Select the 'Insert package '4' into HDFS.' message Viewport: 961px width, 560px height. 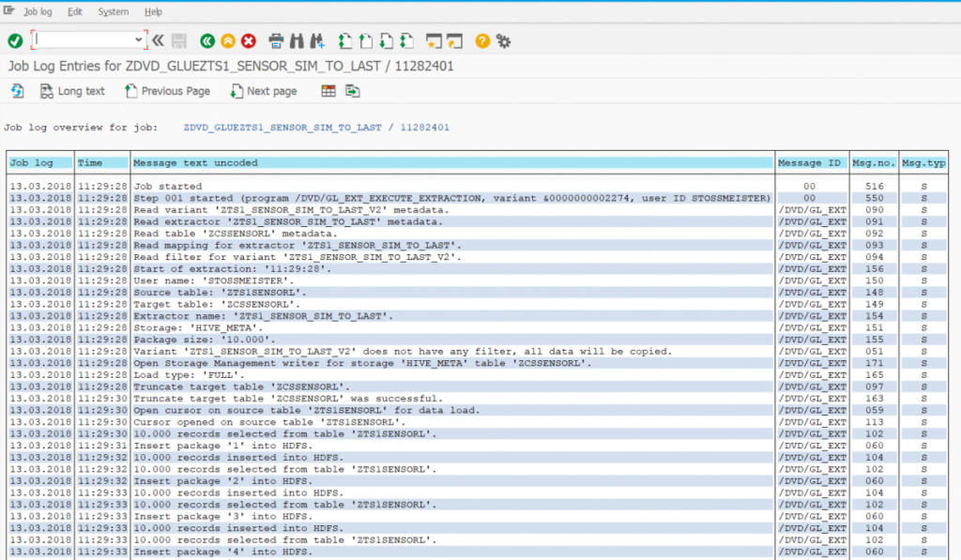(223, 552)
